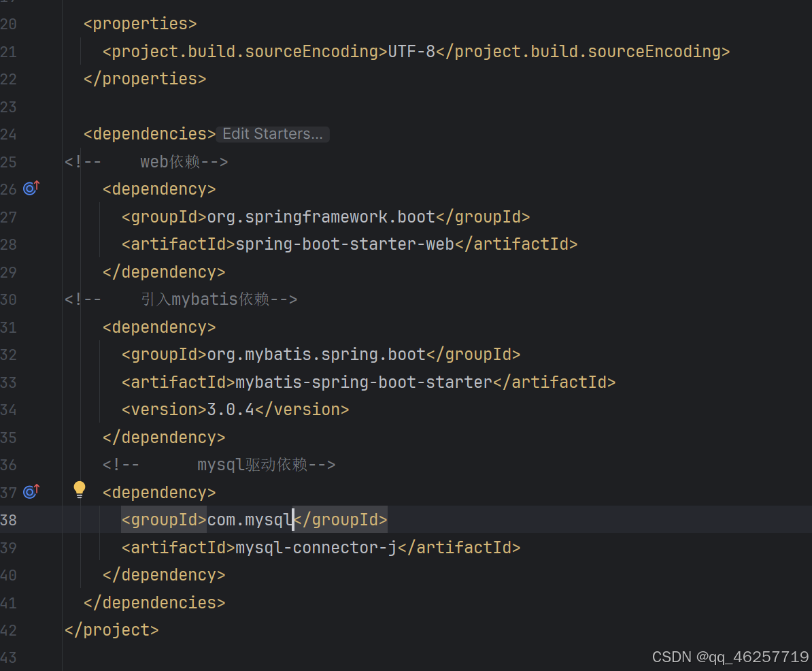This screenshot has width=812, height=671.
Task: Open the intention lightbulb near line 37
Action: click(80, 489)
